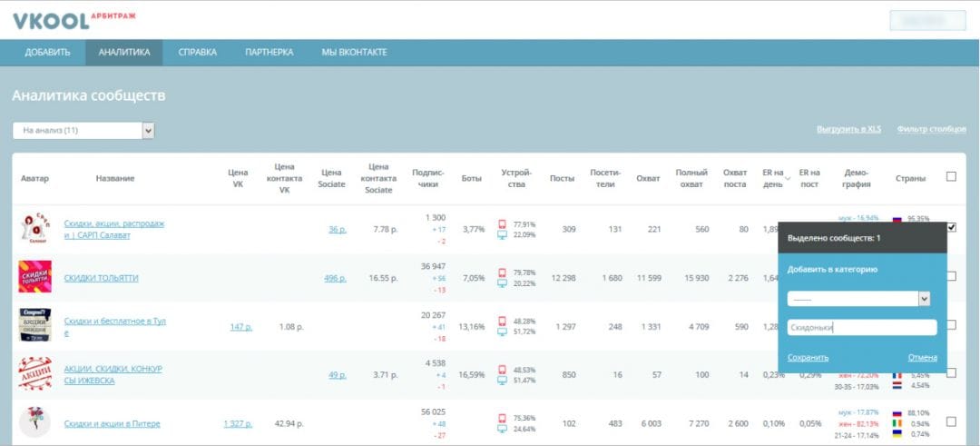The height and width of the screenshot is (446, 980).
Task: Open the ДОБАВИТЬ menu item
Action: 47,53
